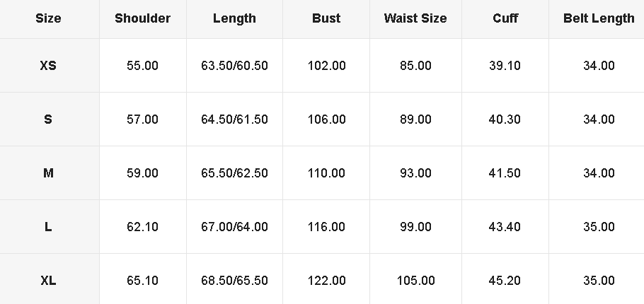The width and height of the screenshot is (644, 304).
Task: Click the Size column header
Action: 48,18
